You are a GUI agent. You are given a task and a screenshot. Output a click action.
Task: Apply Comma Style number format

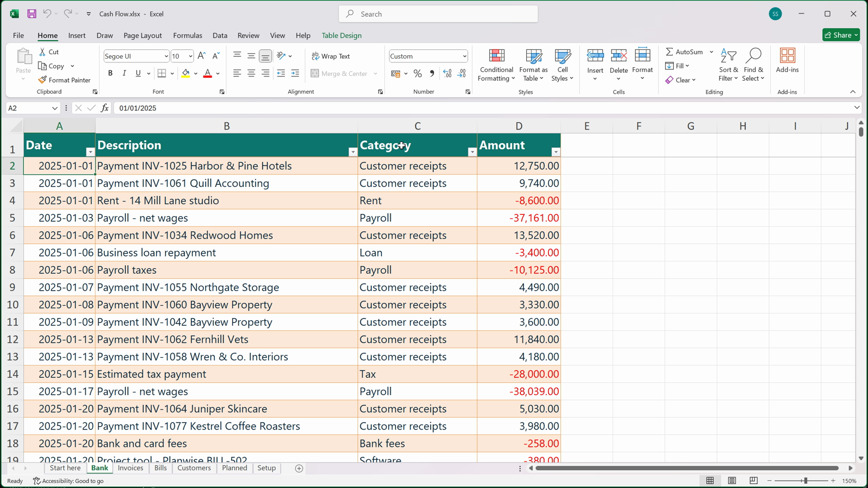point(432,73)
